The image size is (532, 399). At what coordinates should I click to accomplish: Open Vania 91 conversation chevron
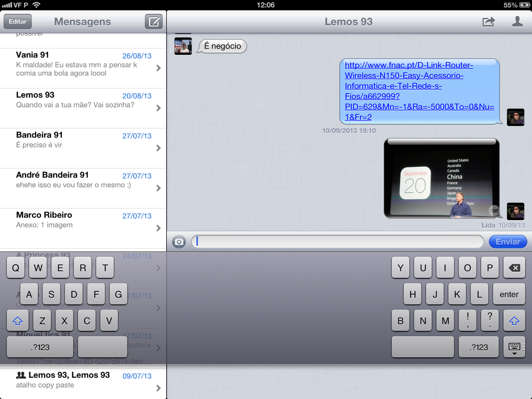click(x=158, y=68)
